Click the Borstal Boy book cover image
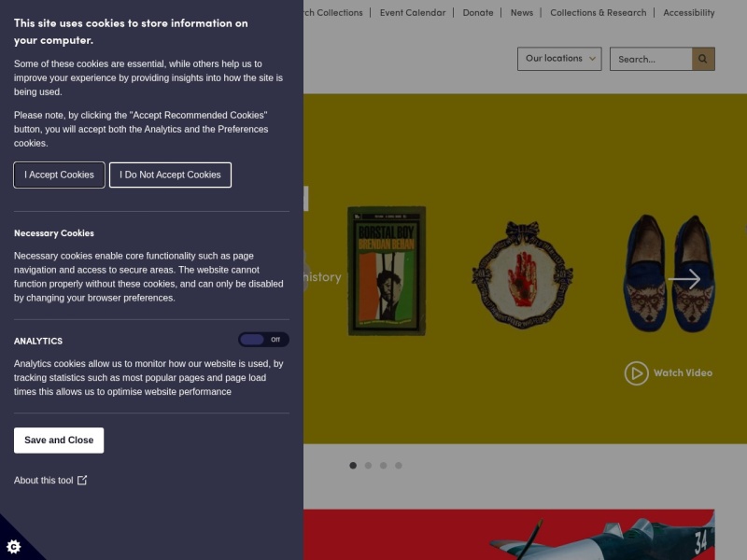 [x=387, y=271]
